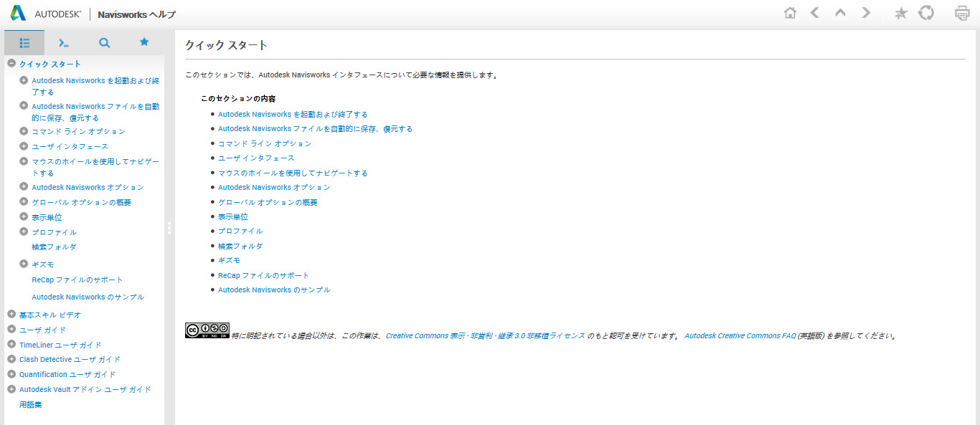Click the sidebar splitter grip handle

pos(169,228)
